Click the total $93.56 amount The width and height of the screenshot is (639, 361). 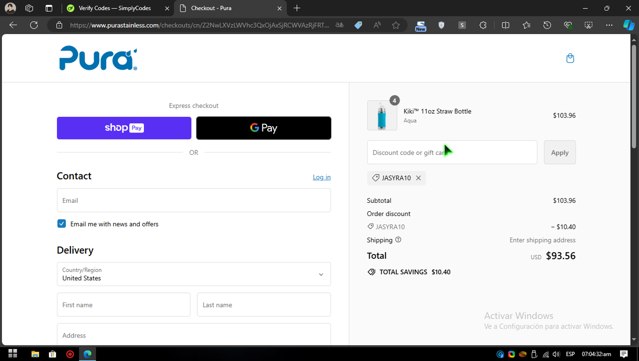pyautogui.click(x=560, y=256)
